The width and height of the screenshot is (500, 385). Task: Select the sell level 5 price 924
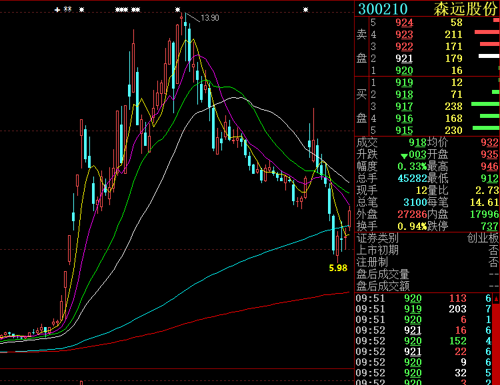tap(404, 23)
